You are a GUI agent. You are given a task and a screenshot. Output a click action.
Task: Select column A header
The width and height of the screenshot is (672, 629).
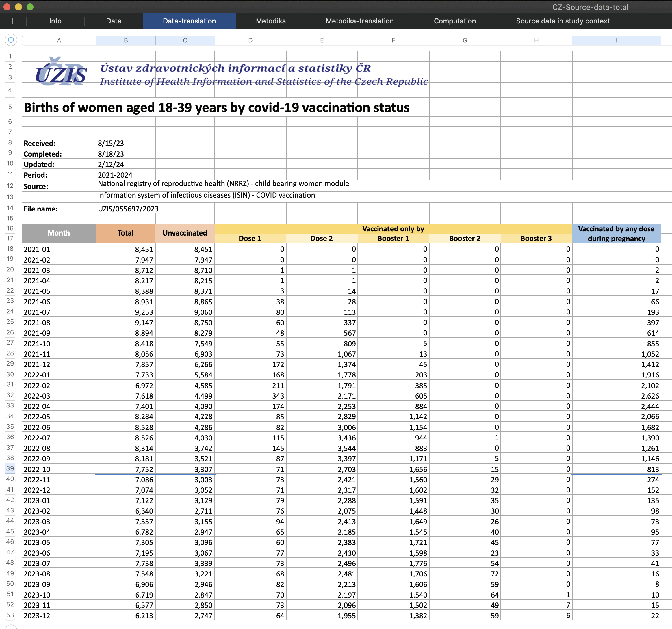59,40
